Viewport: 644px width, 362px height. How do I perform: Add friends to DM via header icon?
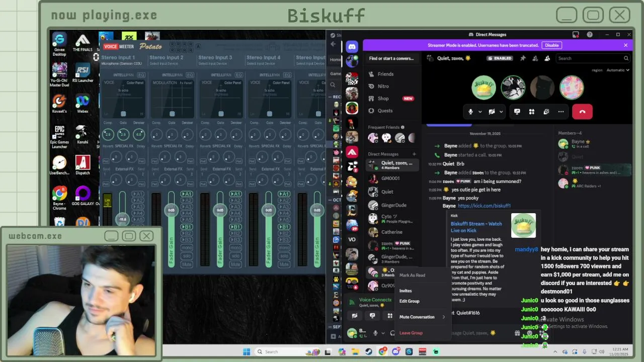tap(535, 58)
